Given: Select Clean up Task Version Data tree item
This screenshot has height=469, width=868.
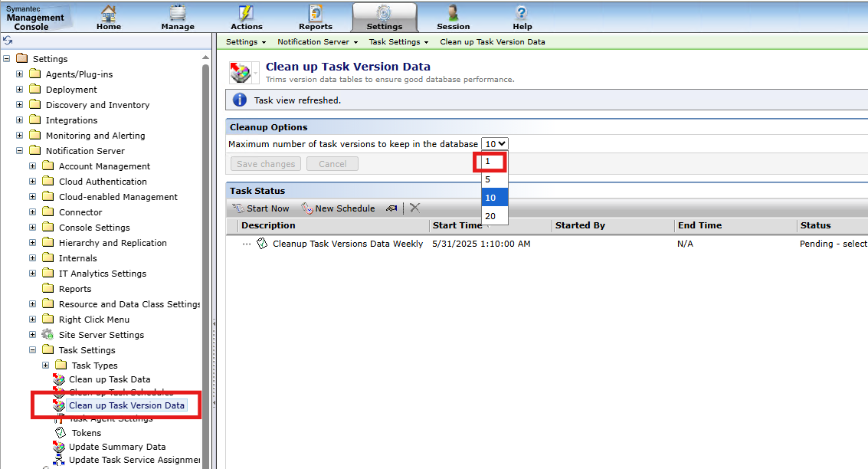Looking at the screenshot, I should point(126,405).
